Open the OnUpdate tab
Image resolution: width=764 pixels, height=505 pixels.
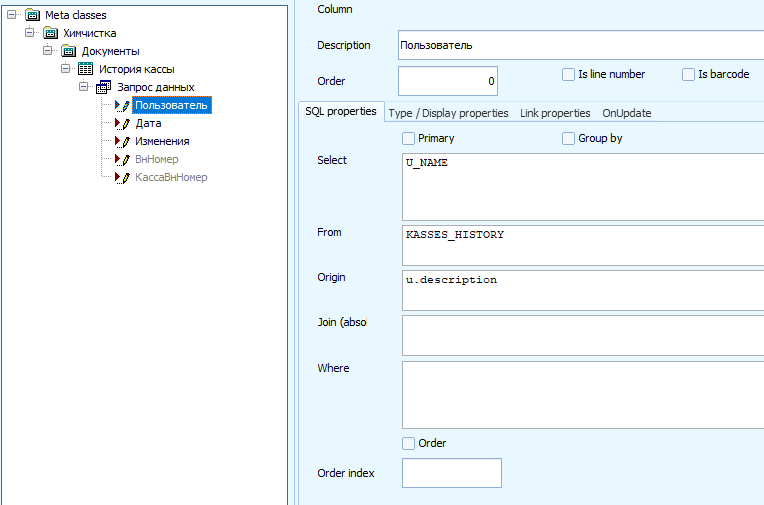click(x=627, y=113)
